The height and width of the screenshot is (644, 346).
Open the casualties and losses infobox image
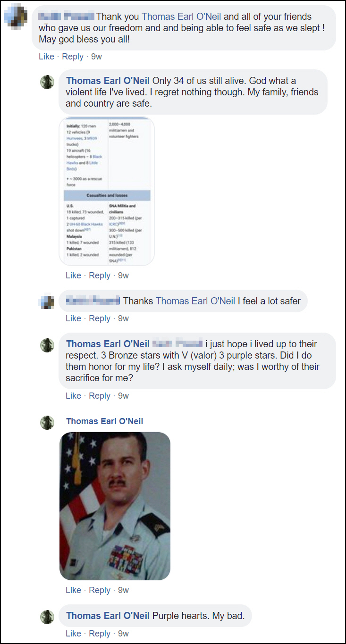click(107, 191)
